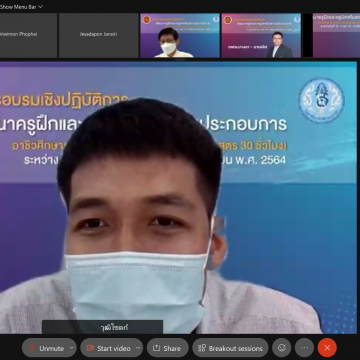Open Breakout sessions

pos(230,348)
